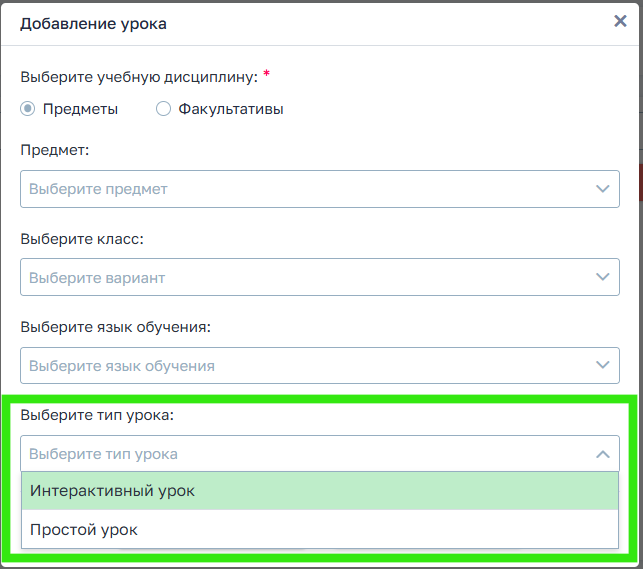643x569 pixels.
Task: Close the Добавление урока dialog
Action: (620, 22)
